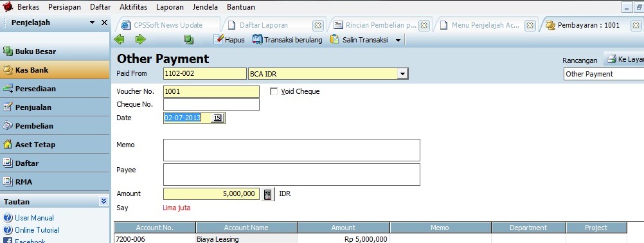The image size is (644, 243).
Task: Expand the Salin Transaksi dropdown arrow
Action: click(x=398, y=40)
